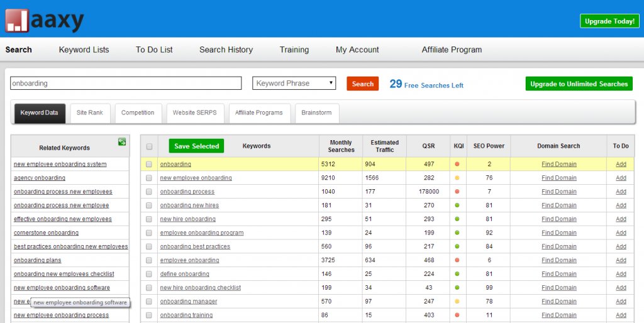Open the Keyword Lists menu

click(84, 50)
